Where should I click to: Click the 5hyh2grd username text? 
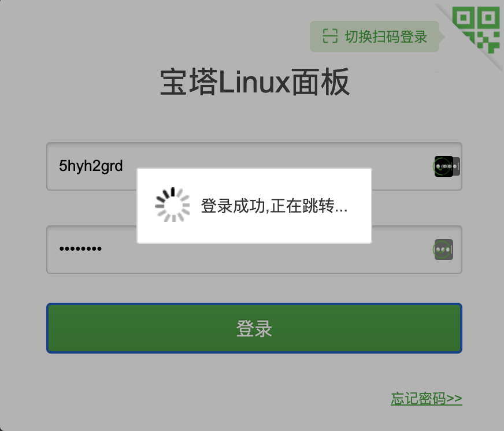(x=91, y=166)
